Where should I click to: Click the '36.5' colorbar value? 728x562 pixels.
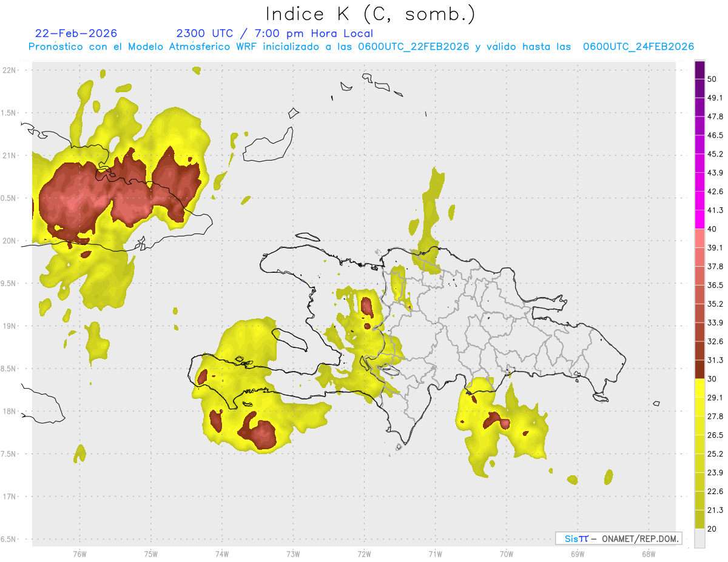pyautogui.click(x=715, y=285)
